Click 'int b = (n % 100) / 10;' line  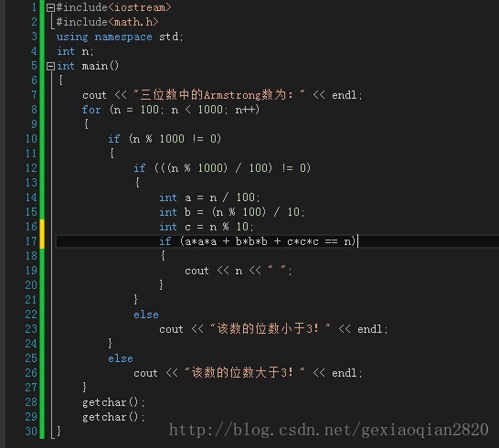pos(232,212)
